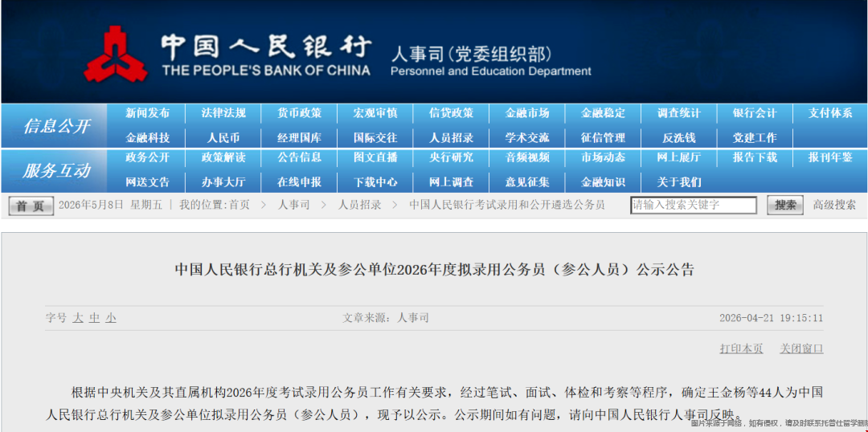
Task: Select 经理国库 in navigation
Action: (299, 138)
